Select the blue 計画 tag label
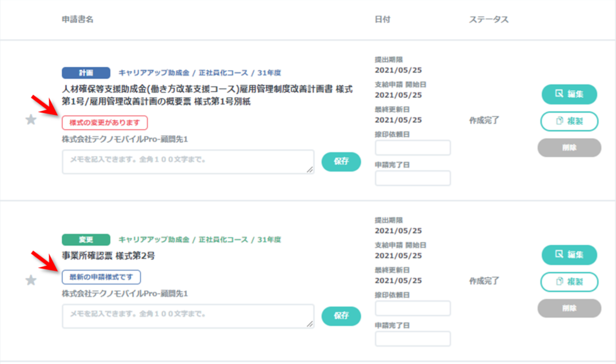Viewport: 616px width, 364px height. tap(85, 73)
